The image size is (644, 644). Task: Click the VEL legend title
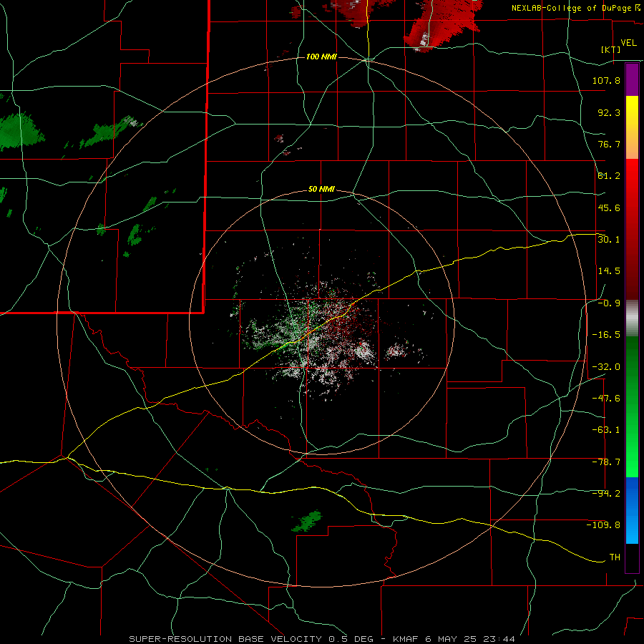point(628,42)
